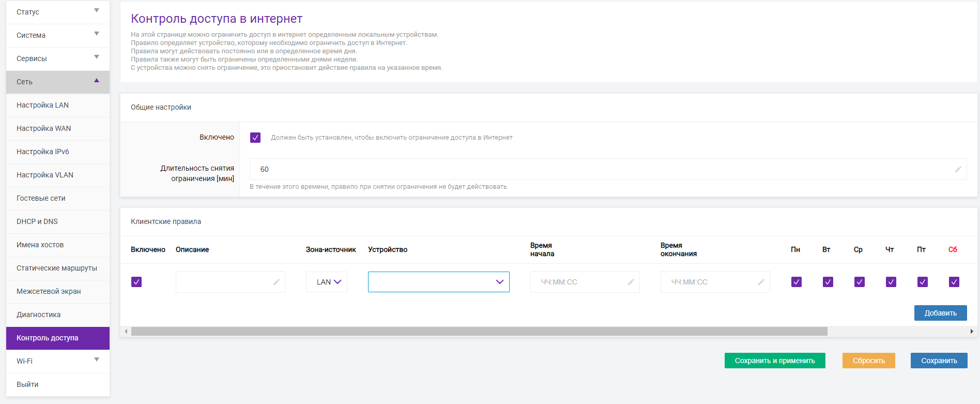This screenshot has width=980, height=404.
Task: Collapse the Сеть menu section
Action: pos(97,81)
